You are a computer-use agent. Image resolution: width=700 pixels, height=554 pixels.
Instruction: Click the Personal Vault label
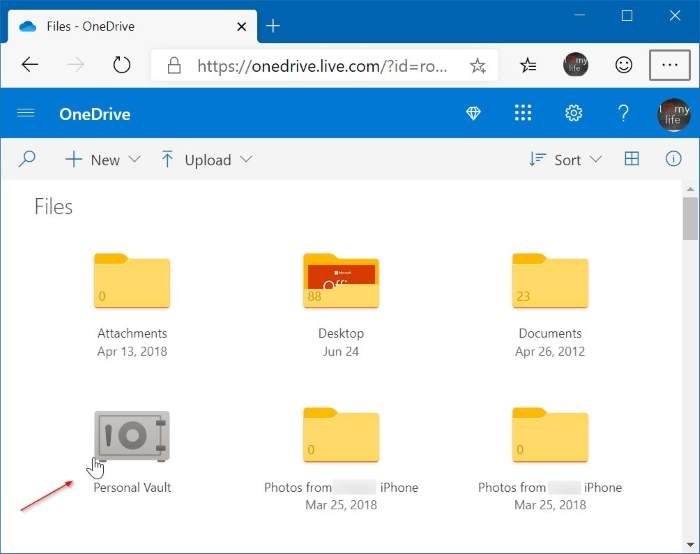coord(132,487)
